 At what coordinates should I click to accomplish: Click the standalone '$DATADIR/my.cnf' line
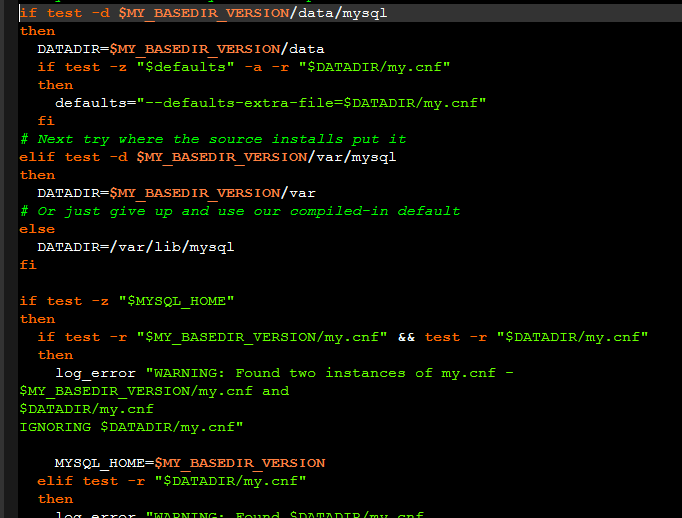point(87,409)
